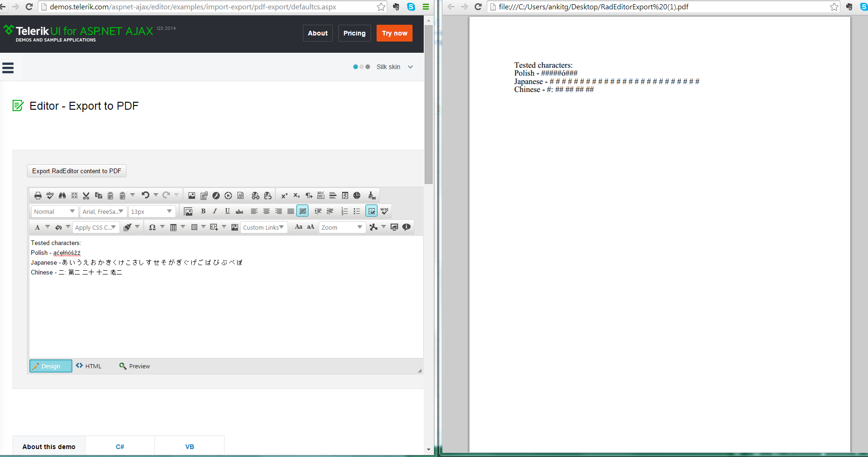The height and width of the screenshot is (457, 868).
Task: Open the hamburger demos menu
Action: 8,68
